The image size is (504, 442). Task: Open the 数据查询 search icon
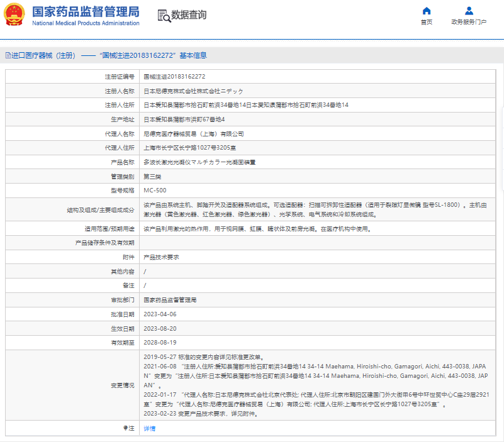tap(164, 16)
